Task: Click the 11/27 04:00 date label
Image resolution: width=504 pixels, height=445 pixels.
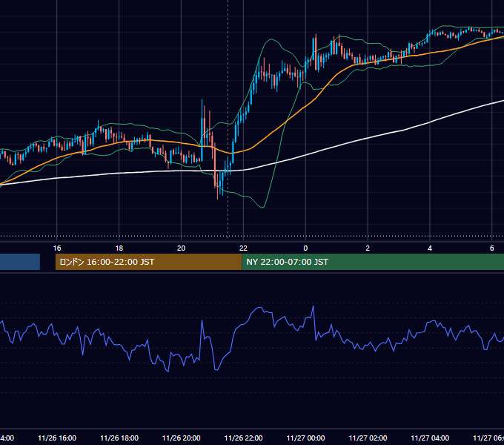Action: coord(430,438)
